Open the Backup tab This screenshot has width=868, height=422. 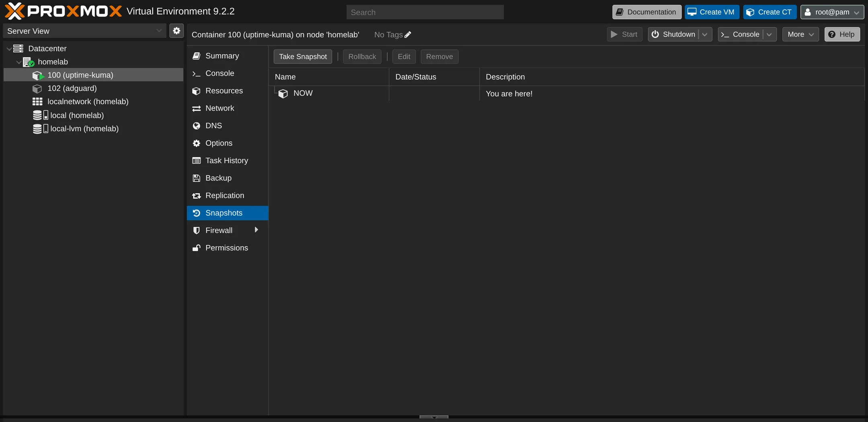click(x=227, y=178)
